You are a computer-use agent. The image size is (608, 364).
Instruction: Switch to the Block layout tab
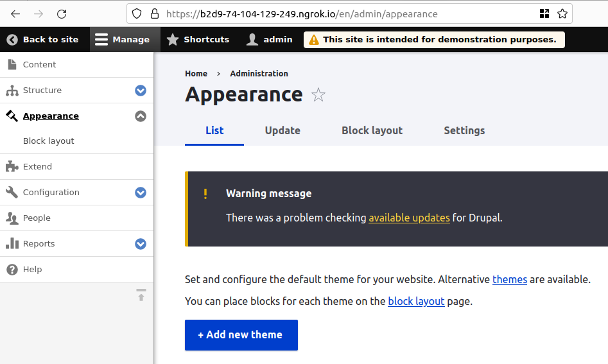tap(372, 130)
